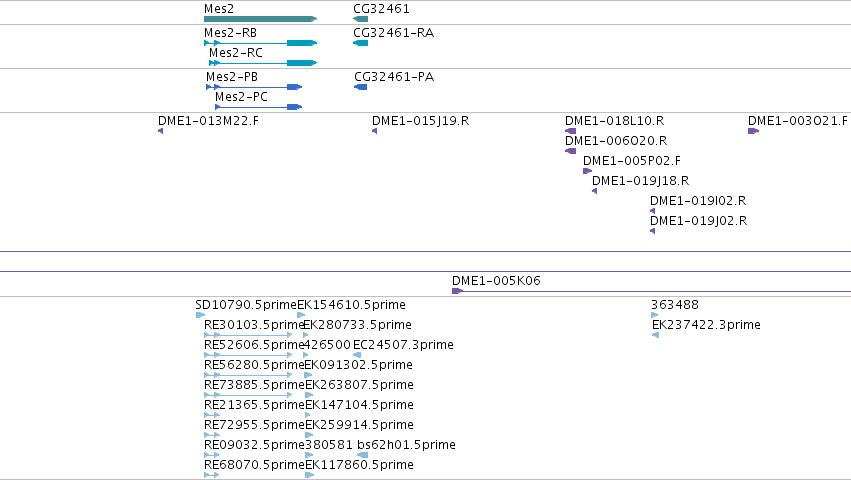The width and height of the screenshot is (851, 480).
Task: Select the Mes2-RB transcript glyph
Action: coord(261,43)
